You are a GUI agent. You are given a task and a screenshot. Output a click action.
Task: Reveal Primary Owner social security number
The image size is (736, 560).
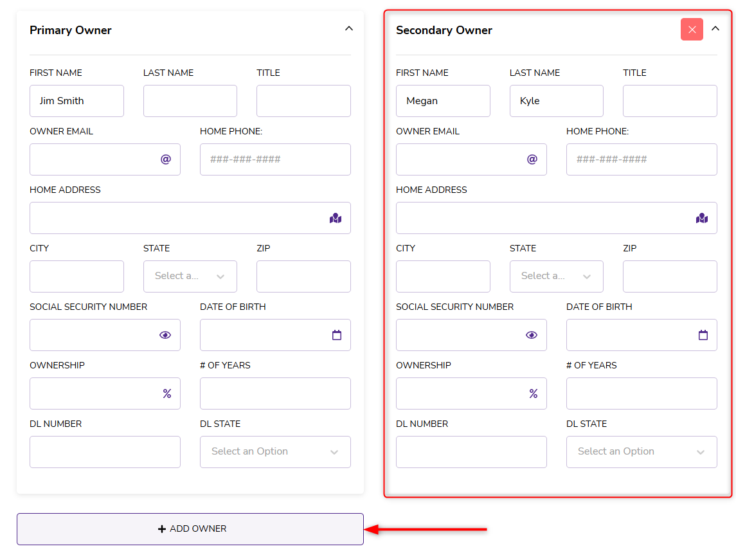pyautogui.click(x=165, y=335)
